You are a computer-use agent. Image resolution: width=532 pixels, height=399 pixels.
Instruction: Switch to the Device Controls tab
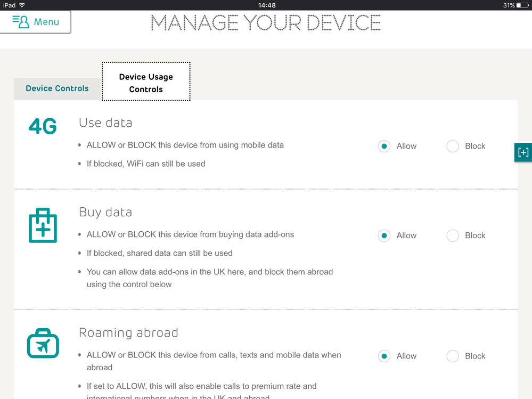pyautogui.click(x=57, y=88)
